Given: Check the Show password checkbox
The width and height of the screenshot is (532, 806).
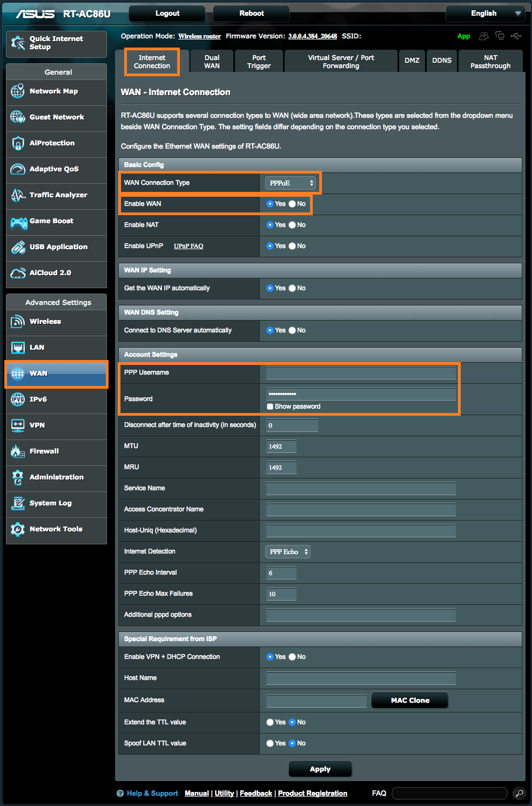Looking at the screenshot, I should click(x=270, y=406).
